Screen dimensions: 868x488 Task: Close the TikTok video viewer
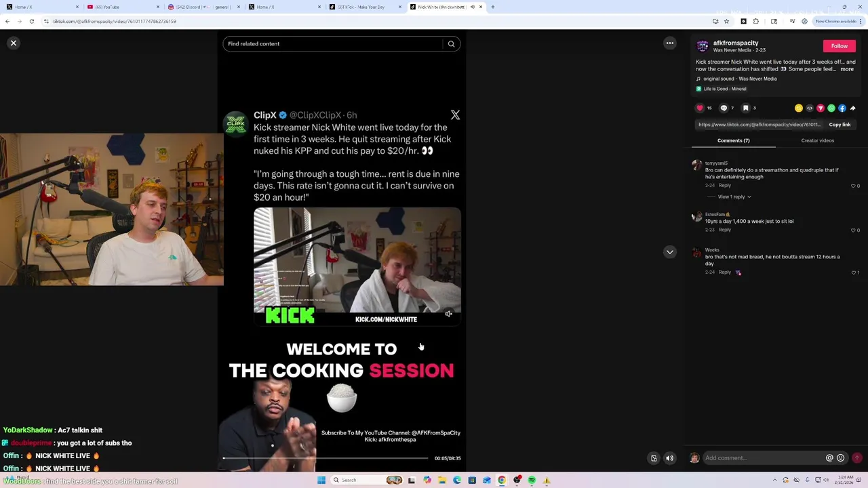13,43
